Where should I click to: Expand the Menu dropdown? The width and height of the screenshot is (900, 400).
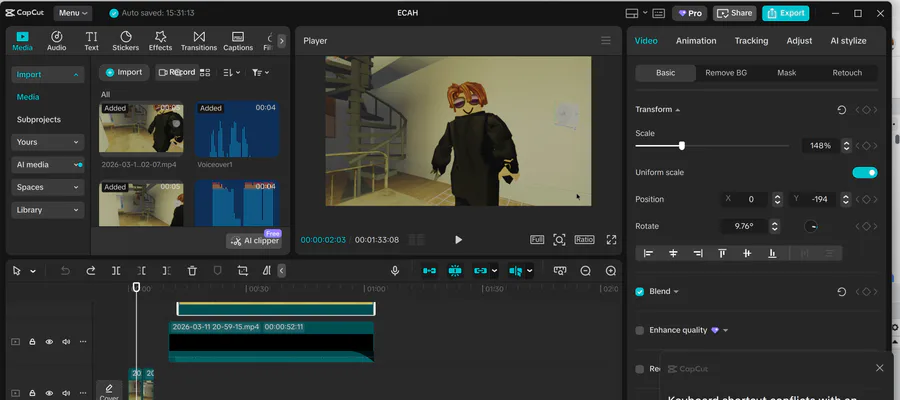pos(73,13)
